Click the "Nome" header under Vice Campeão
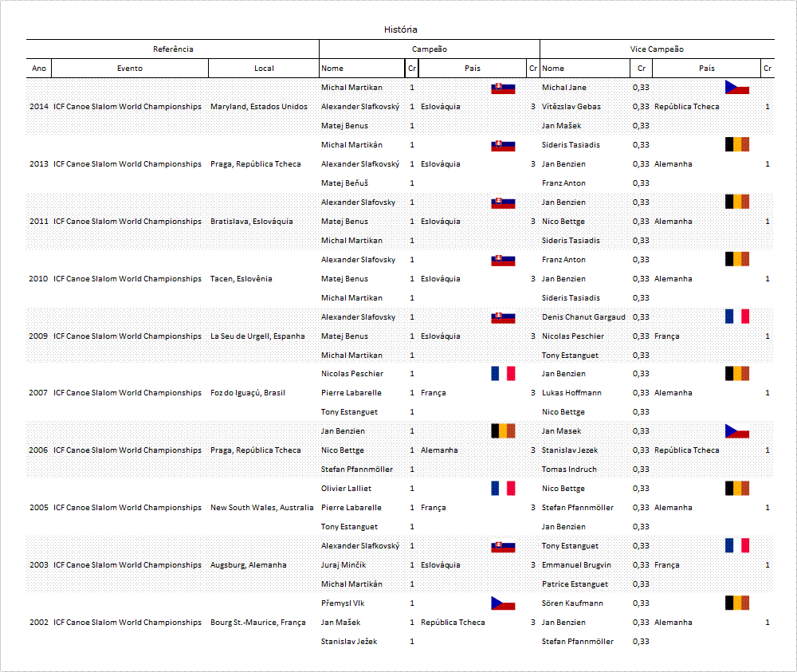This screenshot has height=672, width=797. point(553,69)
